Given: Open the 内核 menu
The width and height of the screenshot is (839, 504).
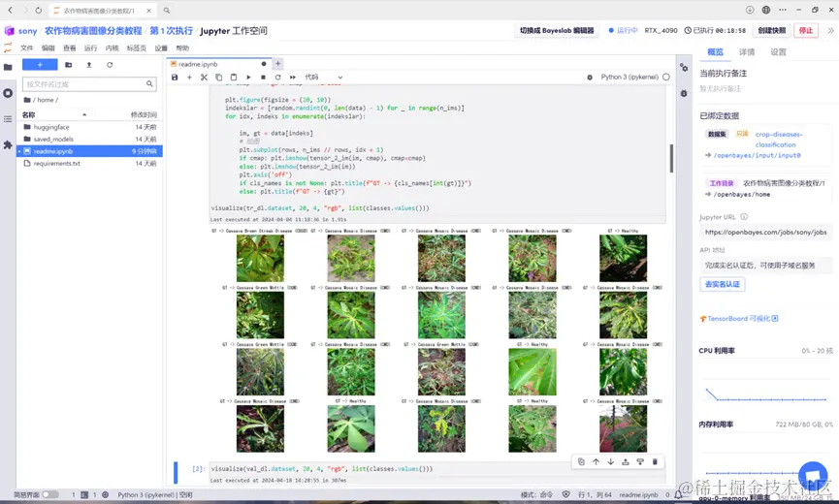Looking at the screenshot, I should click(112, 48).
